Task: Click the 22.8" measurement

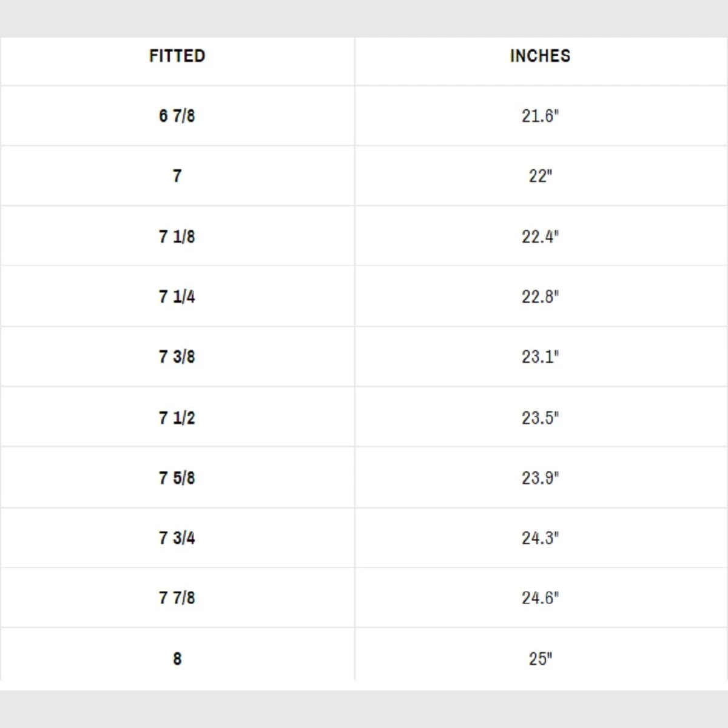Action: point(540,296)
